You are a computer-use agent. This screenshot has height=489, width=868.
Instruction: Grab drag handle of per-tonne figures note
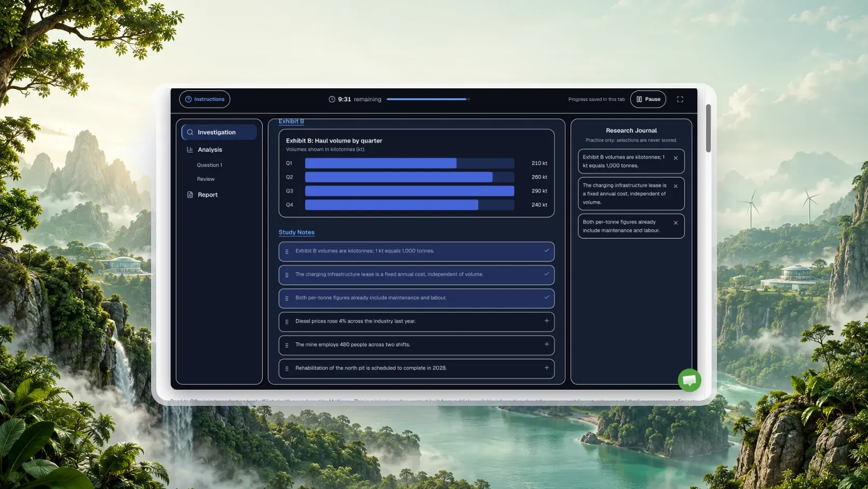[287, 298]
